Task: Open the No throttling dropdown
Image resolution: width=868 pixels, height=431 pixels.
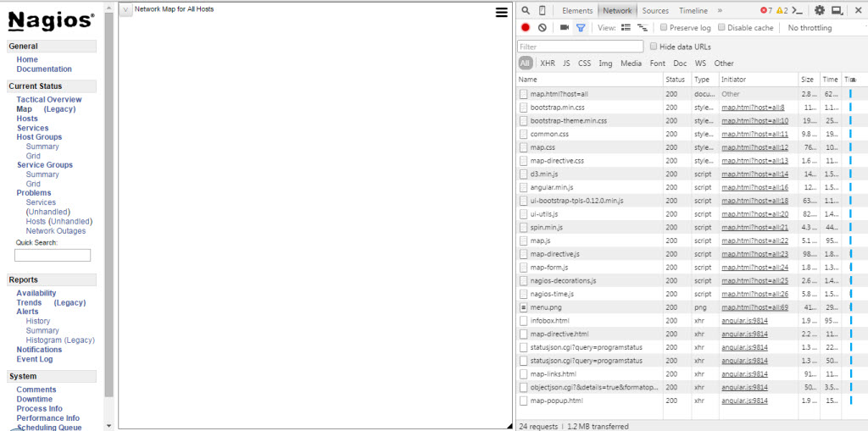Action: [x=810, y=28]
